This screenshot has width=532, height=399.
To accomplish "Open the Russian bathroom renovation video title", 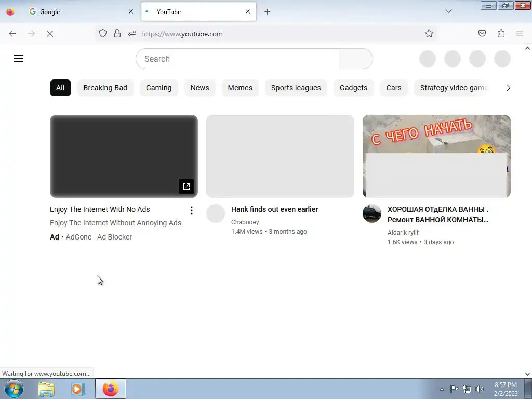I will (x=438, y=215).
